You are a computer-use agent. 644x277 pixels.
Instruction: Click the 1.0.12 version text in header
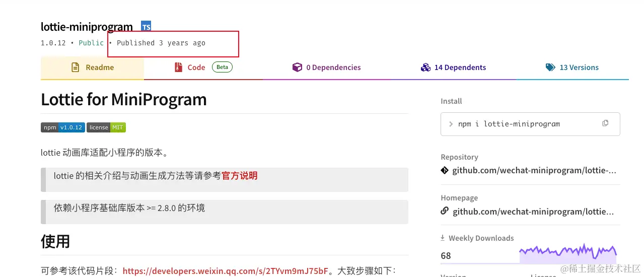click(53, 43)
